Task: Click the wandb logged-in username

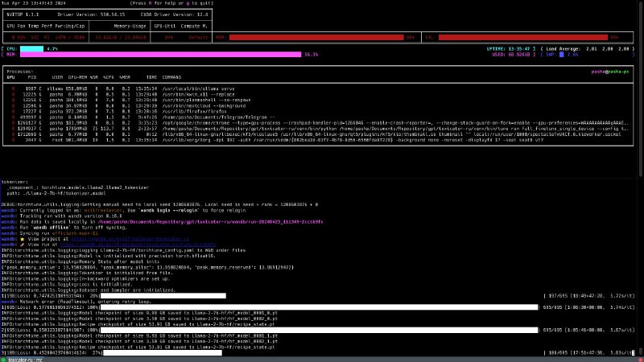Action: (x=103, y=211)
